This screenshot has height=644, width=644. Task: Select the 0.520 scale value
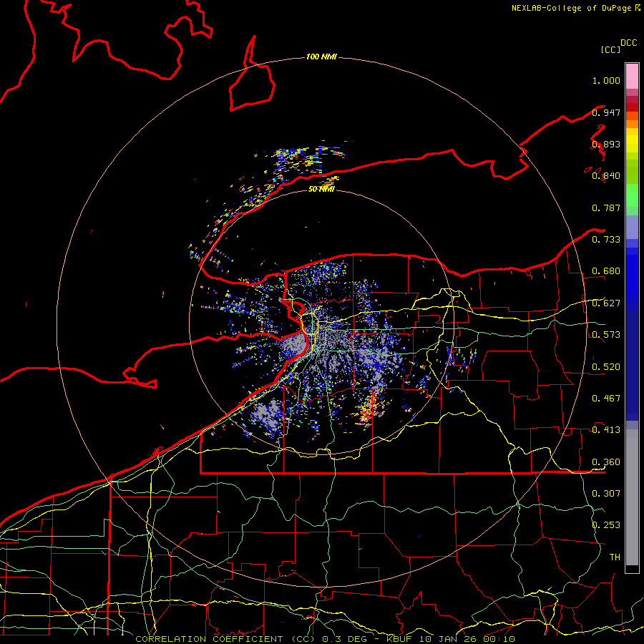point(606,367)
